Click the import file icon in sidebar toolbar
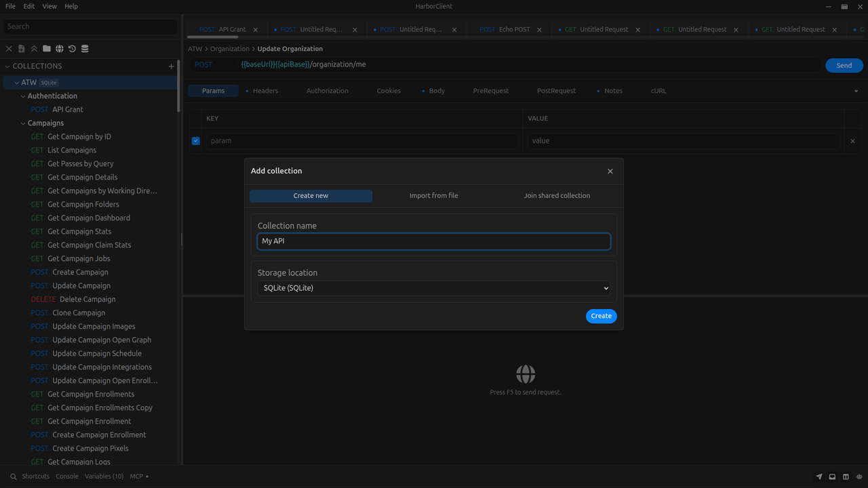This screenshot has width=868, height=488. coord(21,49)
